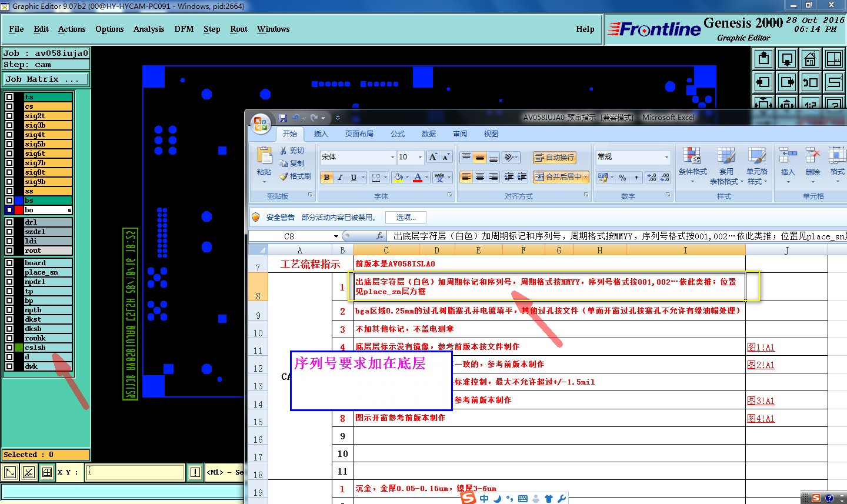The image size is (847, 504).
Task: Toggle the checkbox of layer cs
Action: click(x=9, y=106)
